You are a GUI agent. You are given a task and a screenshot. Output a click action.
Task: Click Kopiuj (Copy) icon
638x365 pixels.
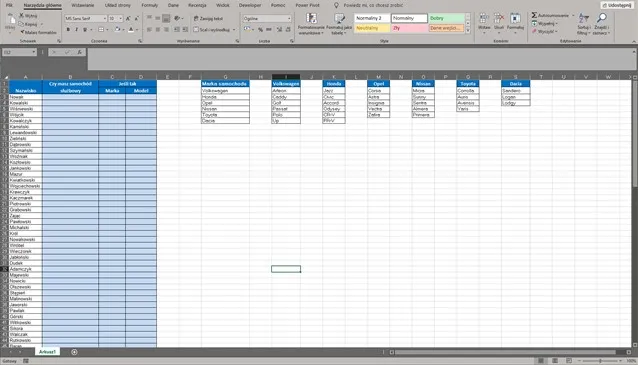(22, 24)
